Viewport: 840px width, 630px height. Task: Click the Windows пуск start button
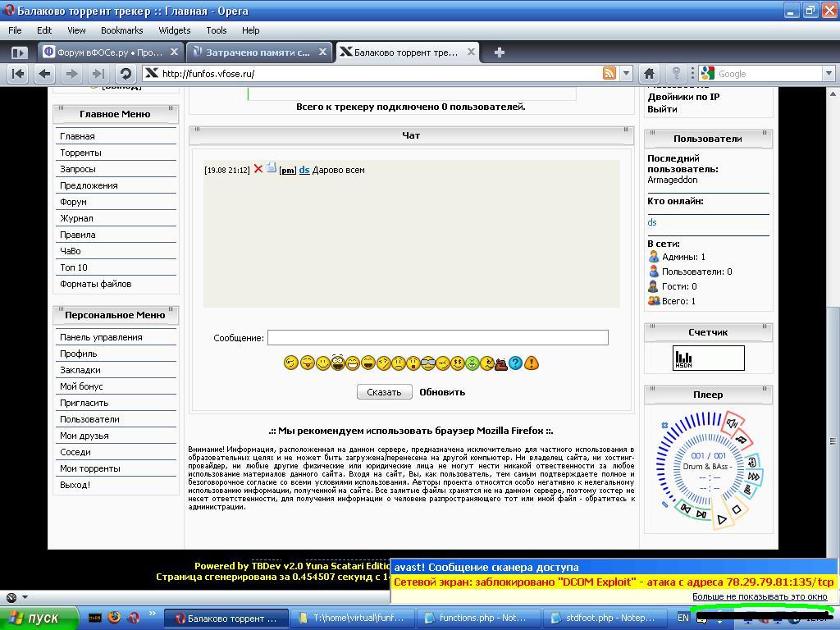34,618
